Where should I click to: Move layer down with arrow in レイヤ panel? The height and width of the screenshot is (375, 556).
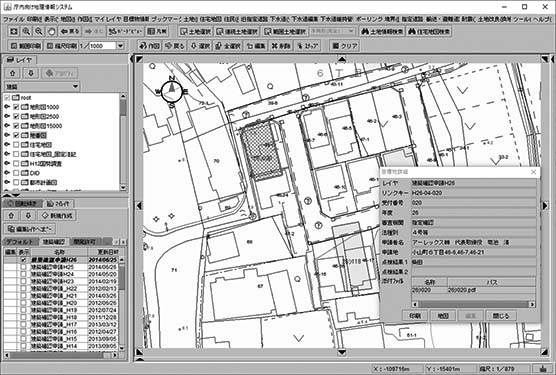point(31,73)
